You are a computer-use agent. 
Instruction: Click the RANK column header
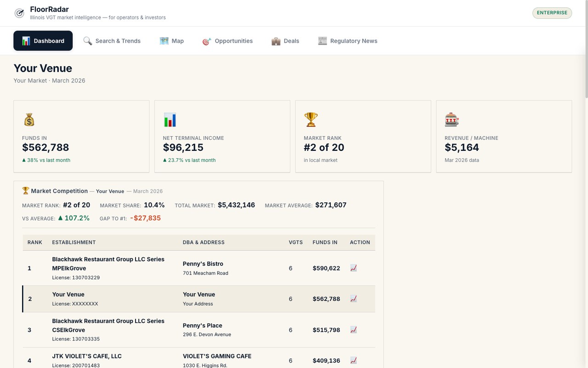click(35, 242)
